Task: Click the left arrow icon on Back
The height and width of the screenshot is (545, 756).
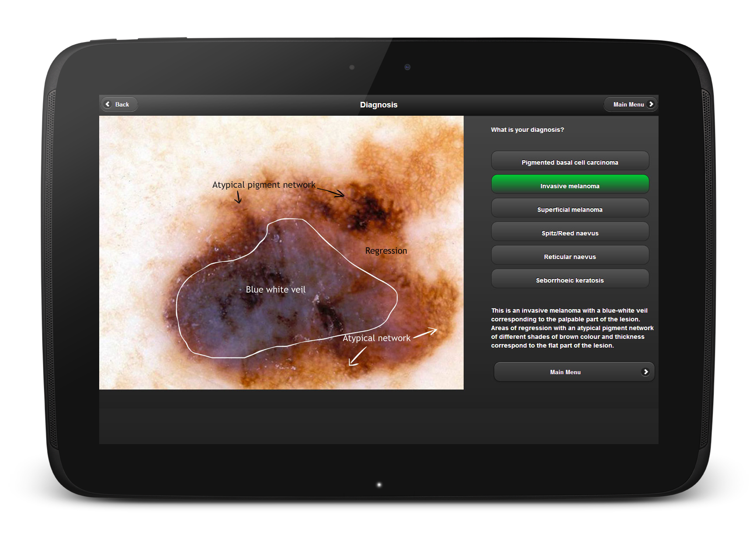Action: click(x=108, y=104)
